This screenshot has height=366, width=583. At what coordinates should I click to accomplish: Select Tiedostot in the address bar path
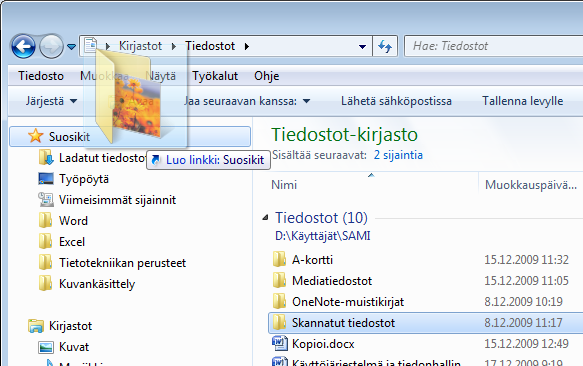(x=210, y=46)
